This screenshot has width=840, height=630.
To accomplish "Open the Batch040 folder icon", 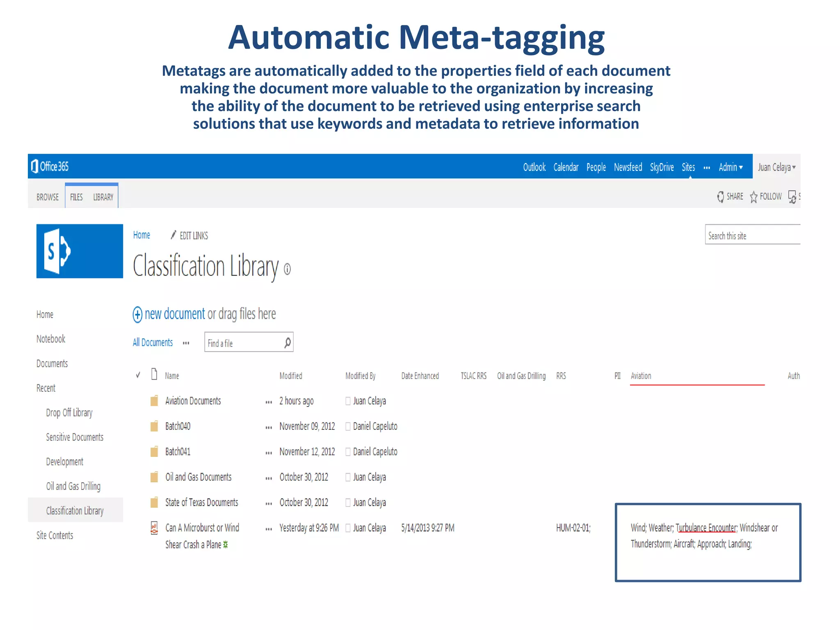I will tap(154, 426).
